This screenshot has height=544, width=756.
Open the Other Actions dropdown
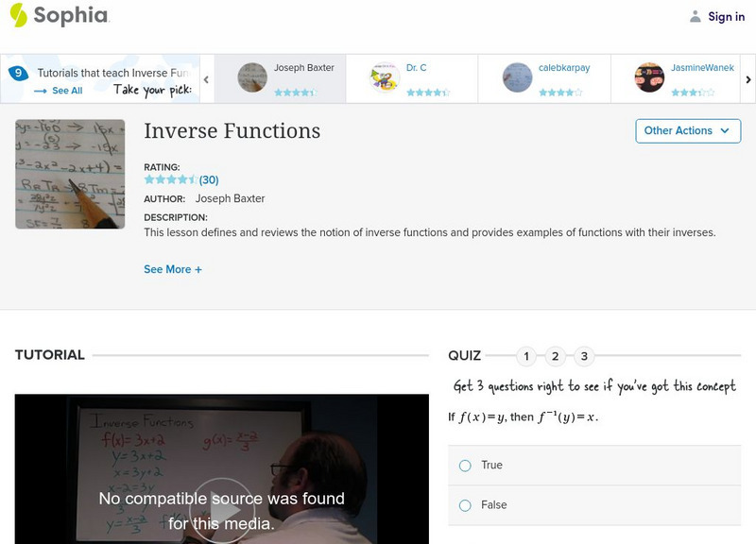click(687, 131)
